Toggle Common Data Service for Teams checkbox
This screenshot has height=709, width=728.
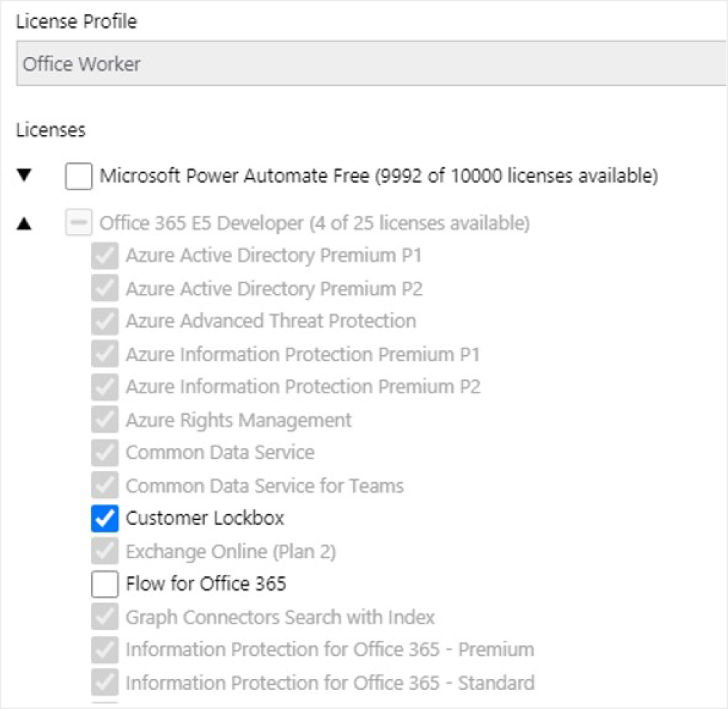tap(104, 486)
